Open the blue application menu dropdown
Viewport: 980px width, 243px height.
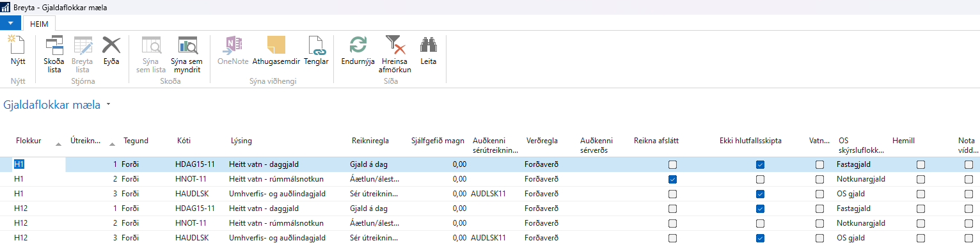pyautogui.click(x=11, y=23)
